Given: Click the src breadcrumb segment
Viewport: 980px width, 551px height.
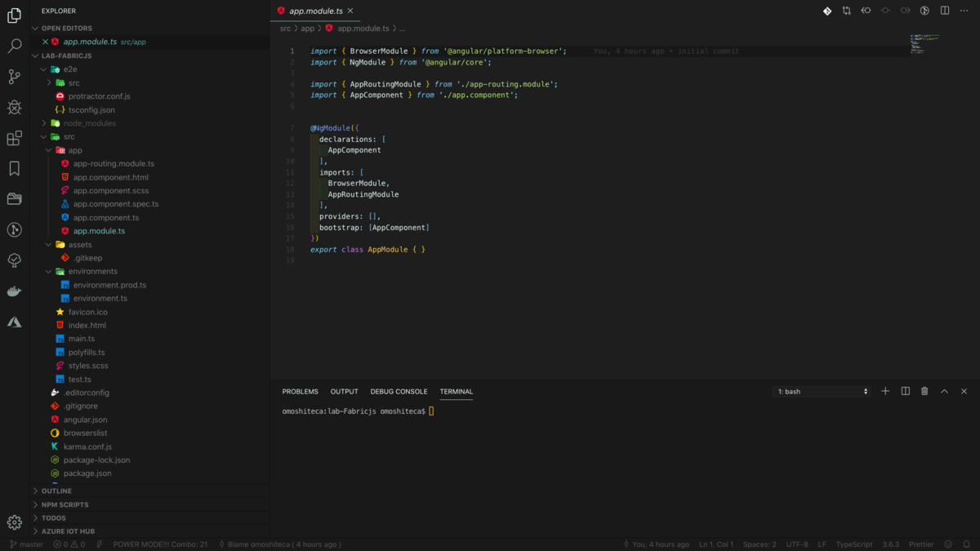Looking at the screenshot, I should pyautogui.click(x=285, y=28).
